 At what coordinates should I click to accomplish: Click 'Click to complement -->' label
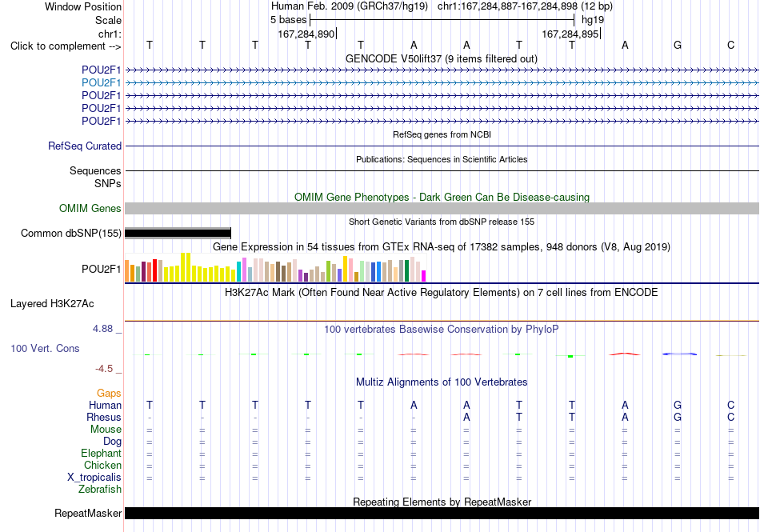point(66,46)
